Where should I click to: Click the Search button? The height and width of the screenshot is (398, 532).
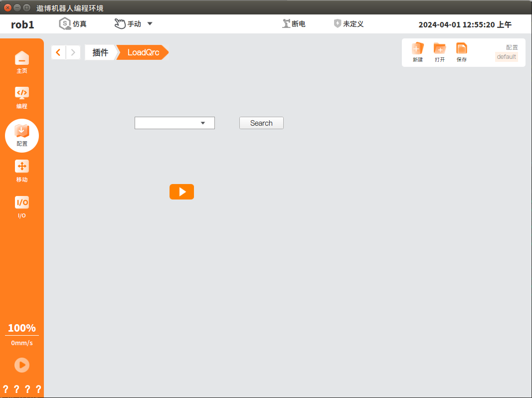click(261, 123)
